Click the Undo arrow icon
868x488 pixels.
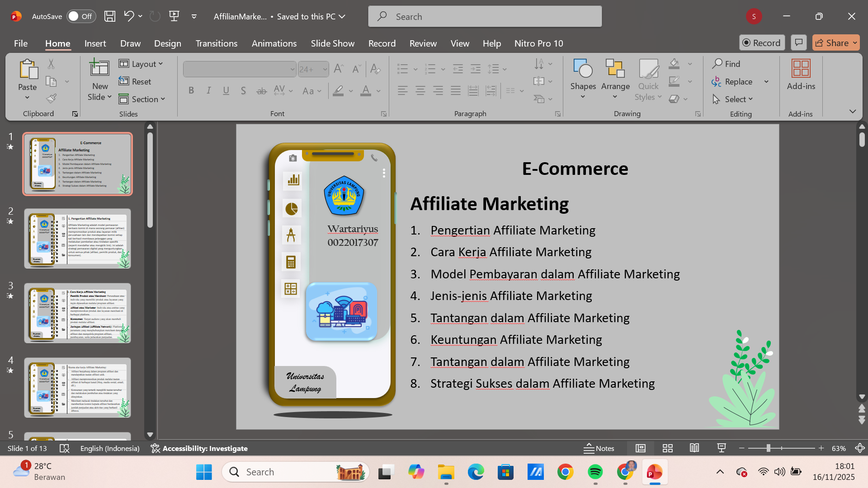[128, 16]
